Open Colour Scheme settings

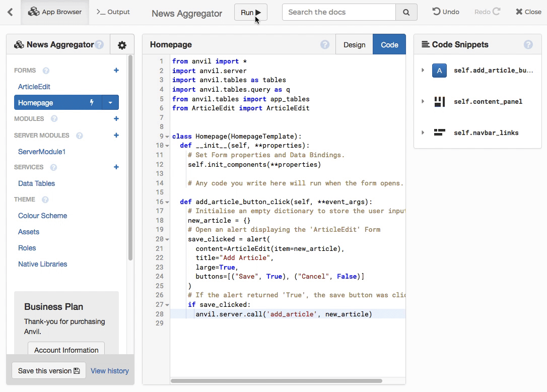[42, 216]
